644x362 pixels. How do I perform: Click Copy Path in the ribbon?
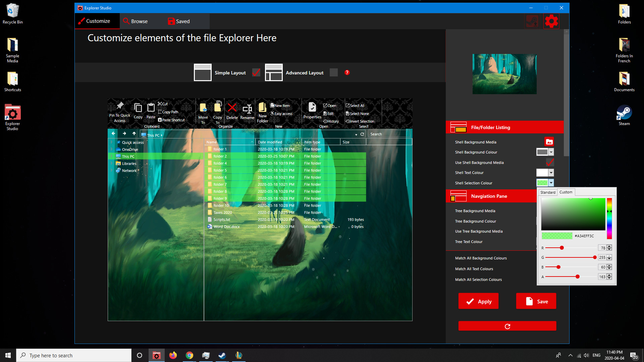[x=168, y=112]
